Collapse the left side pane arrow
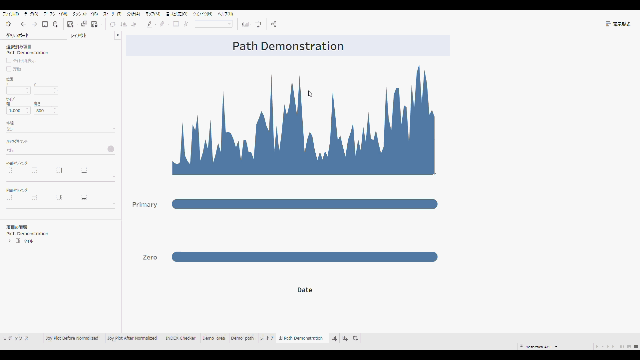The height and width of the screenshot is (360, 640). 118,36
